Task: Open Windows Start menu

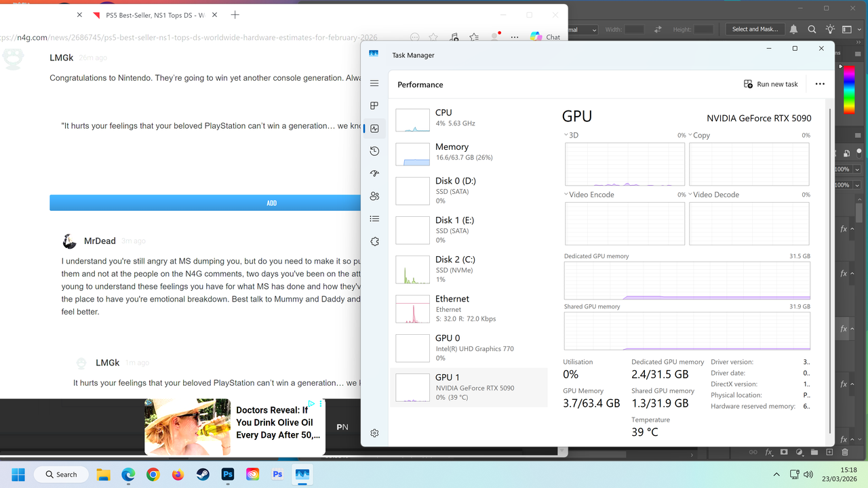Action: coord(18,474)
